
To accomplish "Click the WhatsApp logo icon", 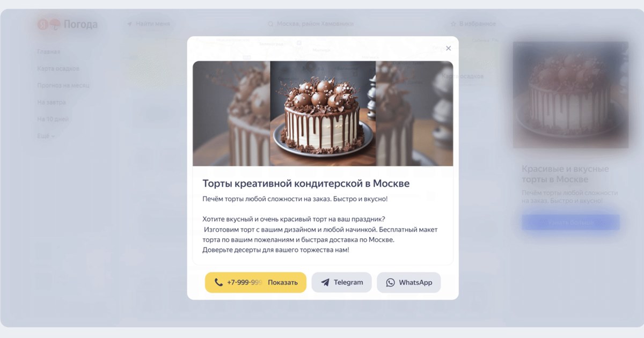I will (390, 282).
